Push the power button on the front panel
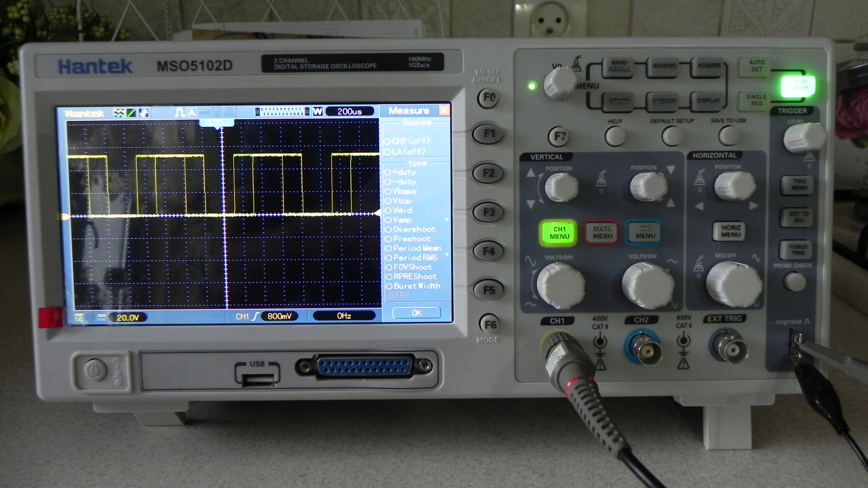Screen dimensions: 868x488 [x=95, y=371]
